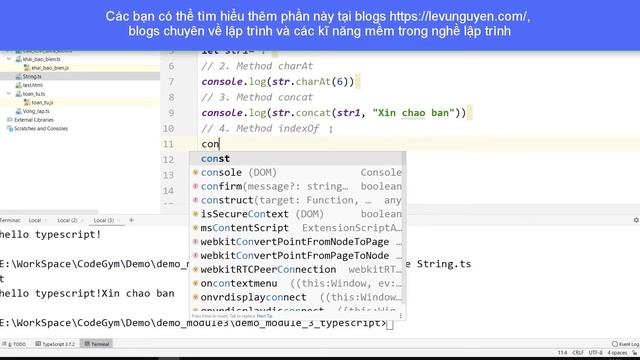
Task: Click the Next Tip link in popup
Action: (x=264, y=316)
